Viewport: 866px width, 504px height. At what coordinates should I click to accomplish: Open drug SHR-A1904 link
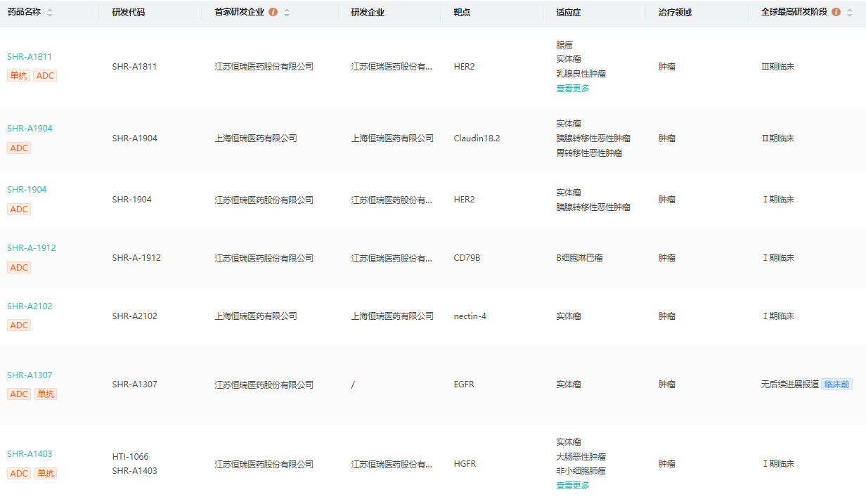click(30, 129)
